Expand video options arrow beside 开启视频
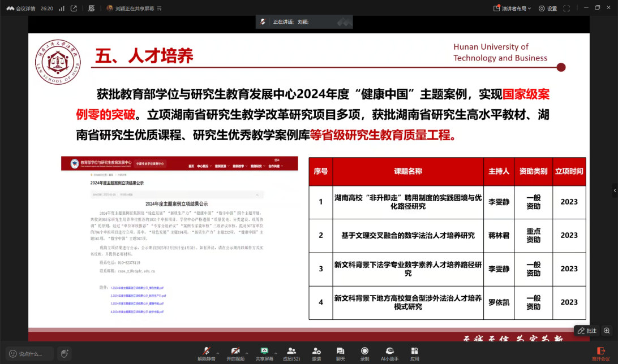This screenshot has height=364, width=618. [247, 350]
